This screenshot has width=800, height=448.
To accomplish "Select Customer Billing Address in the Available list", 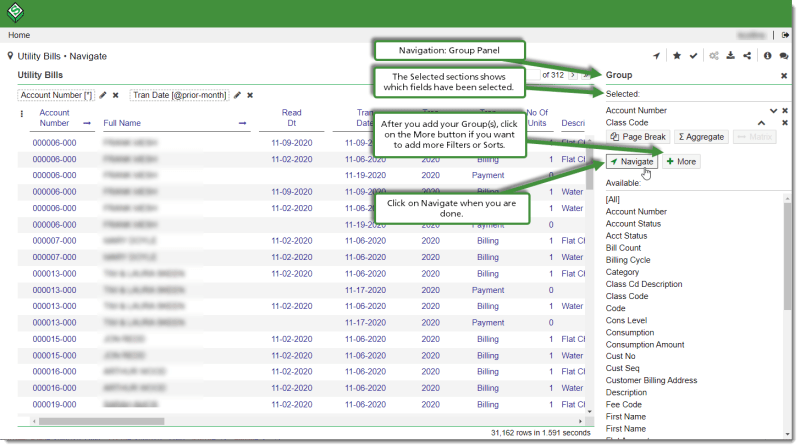I will pyautogui.click(x=652, y=380).
